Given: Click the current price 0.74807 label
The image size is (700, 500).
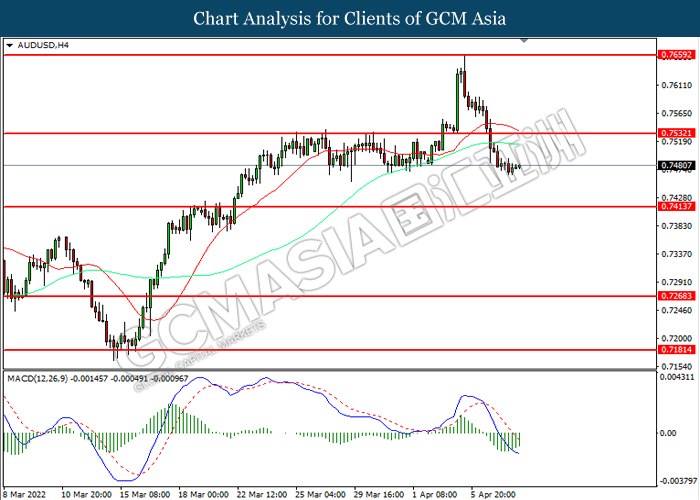Looking at the screenshot, I should [x=676, y=166].
